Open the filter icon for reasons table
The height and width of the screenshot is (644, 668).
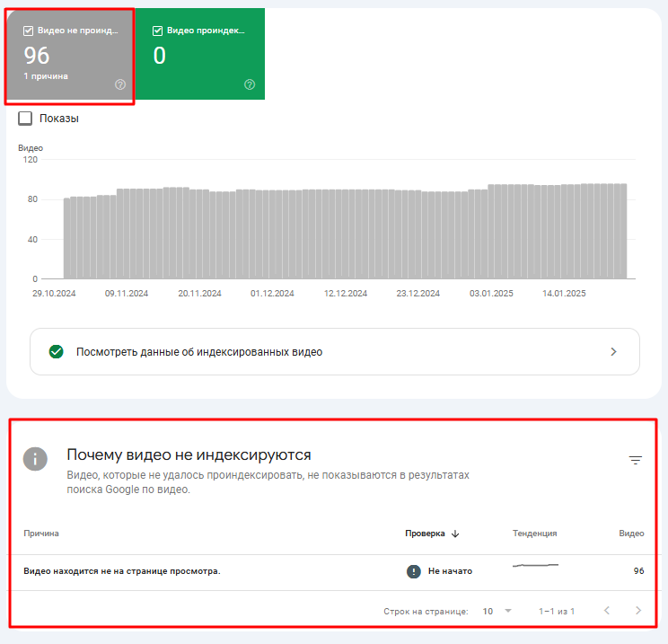point(636,460)
